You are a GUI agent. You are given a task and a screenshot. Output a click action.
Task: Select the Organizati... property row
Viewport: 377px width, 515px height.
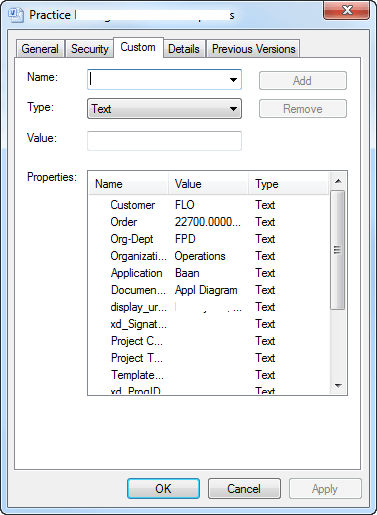click(209, 256)
